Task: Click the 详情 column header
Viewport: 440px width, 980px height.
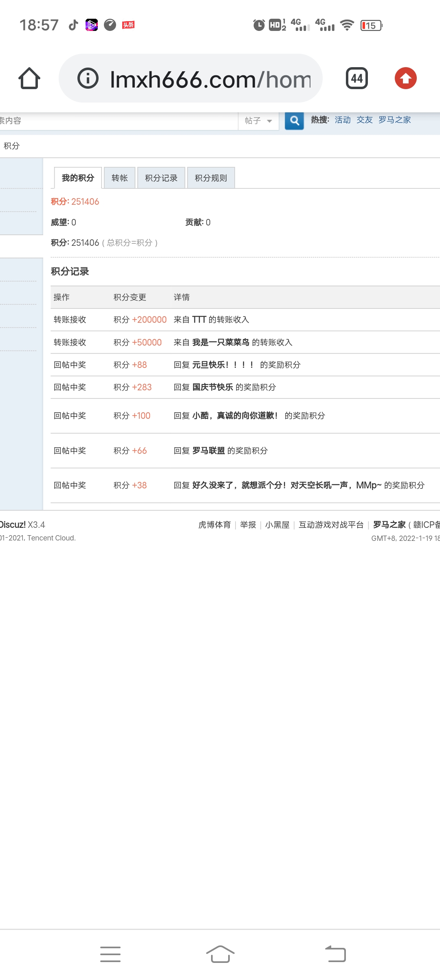Action: pos(182,297)
